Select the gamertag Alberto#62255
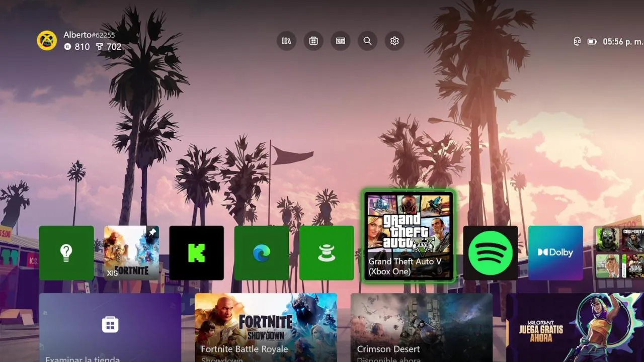This screenshot has width=644, height=362. tap(89, 35)
